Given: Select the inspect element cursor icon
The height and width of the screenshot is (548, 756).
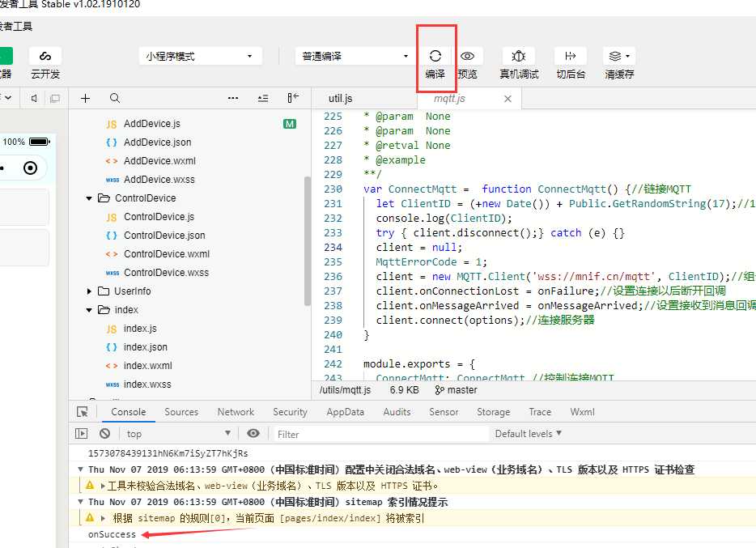Looking at the screenshot, I should (x=83, y=411).
